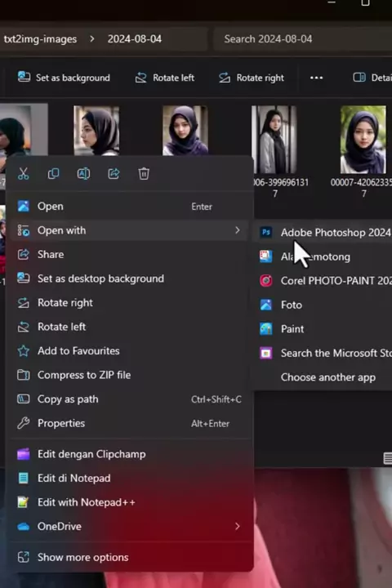This screenshot has width=392, height=588.
Task: Open the toolbar three-dots overflow menu
Action: click(316, 78)
